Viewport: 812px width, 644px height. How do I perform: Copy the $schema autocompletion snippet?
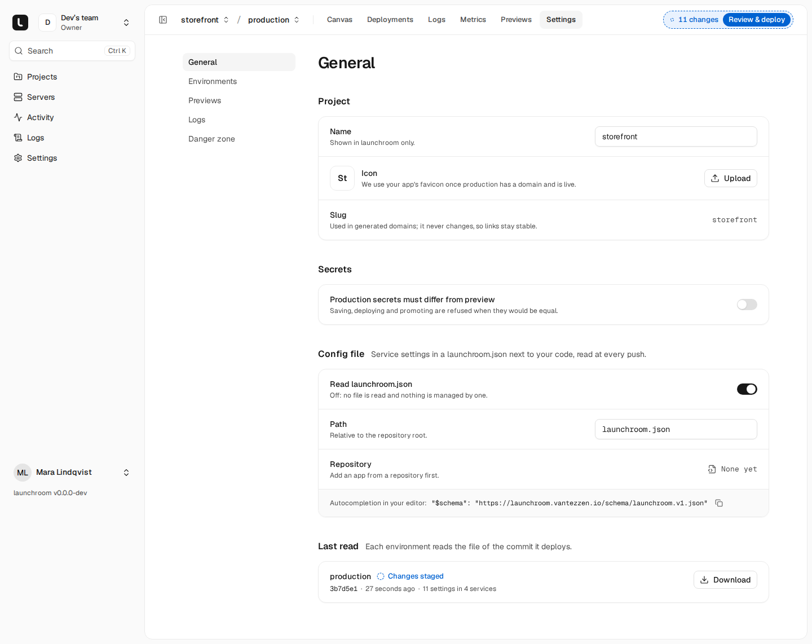[x=719, y=503]
